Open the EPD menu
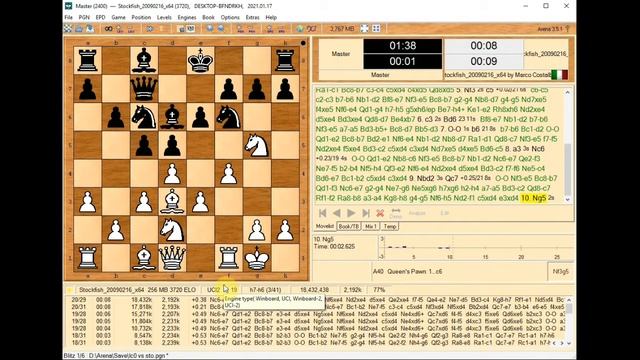The width and height of the screenshot is (640, 360). coord(100,18)
